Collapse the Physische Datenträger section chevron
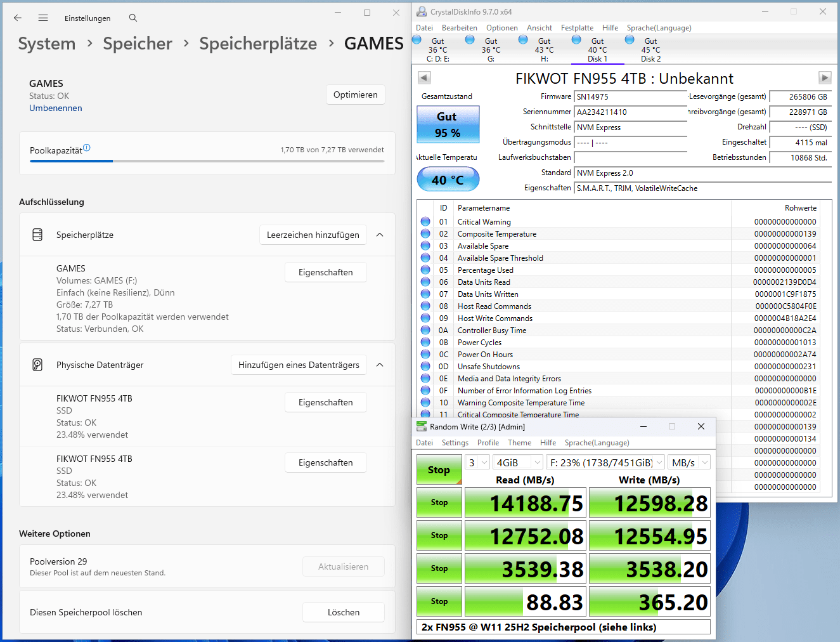 click(380, 365)
